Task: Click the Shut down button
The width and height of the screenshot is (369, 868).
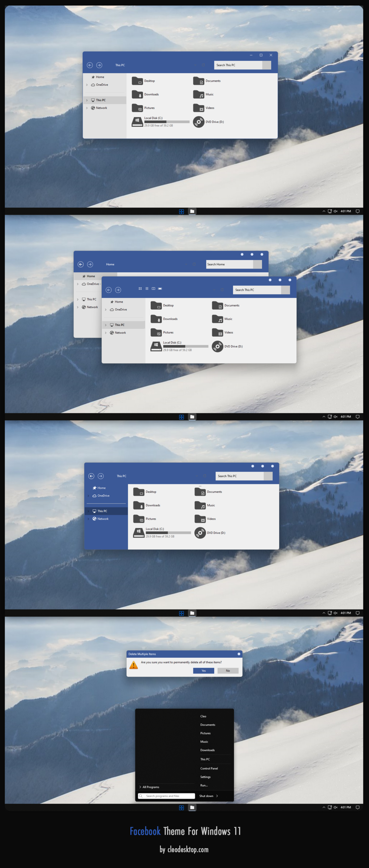Action: point(206,796)
